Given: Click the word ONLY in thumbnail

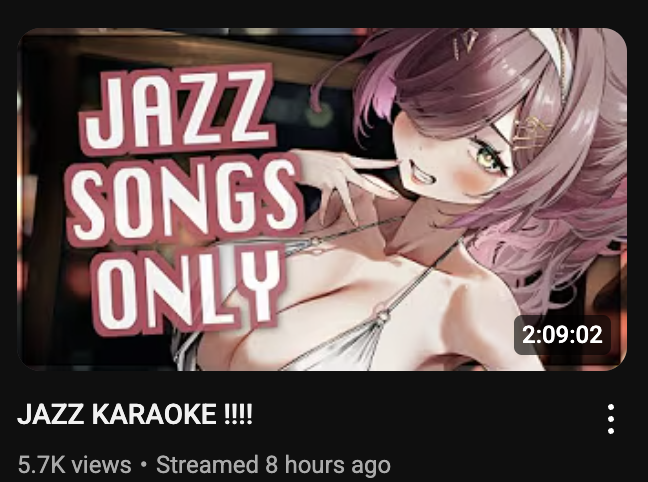Looking at the screenshot, I should (186, 291).
